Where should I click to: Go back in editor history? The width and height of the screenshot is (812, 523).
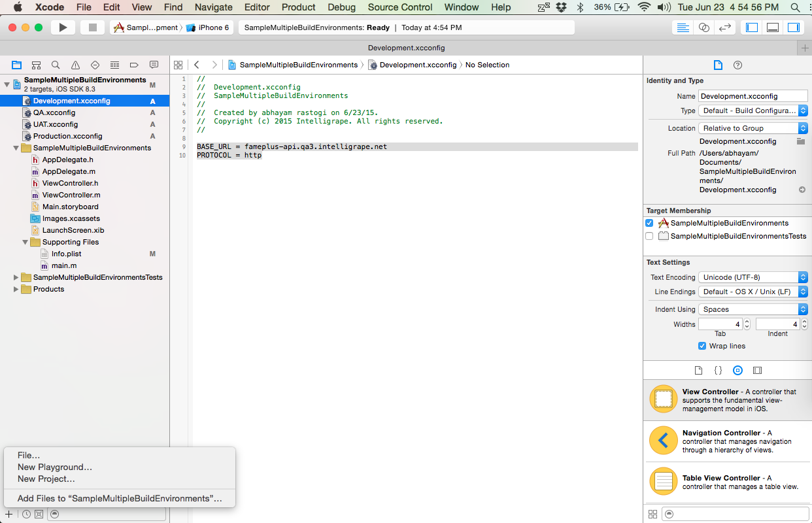tap(197, 65)
